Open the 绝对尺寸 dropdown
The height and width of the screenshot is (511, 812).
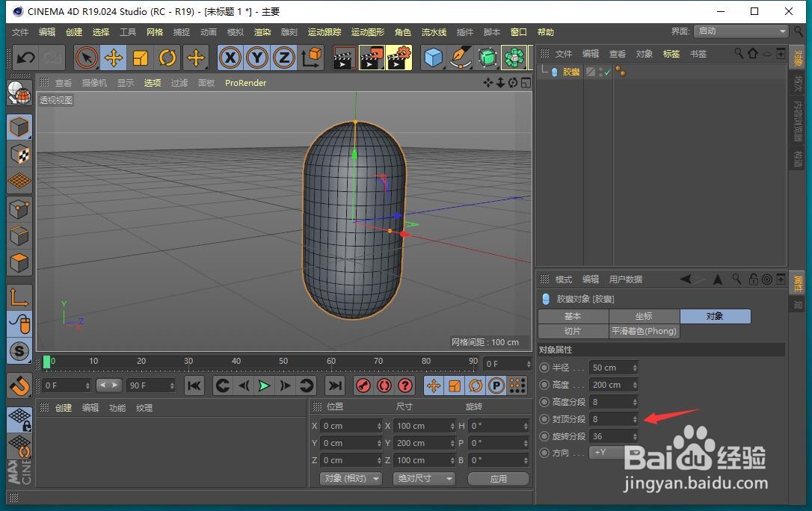pos(423,478)
